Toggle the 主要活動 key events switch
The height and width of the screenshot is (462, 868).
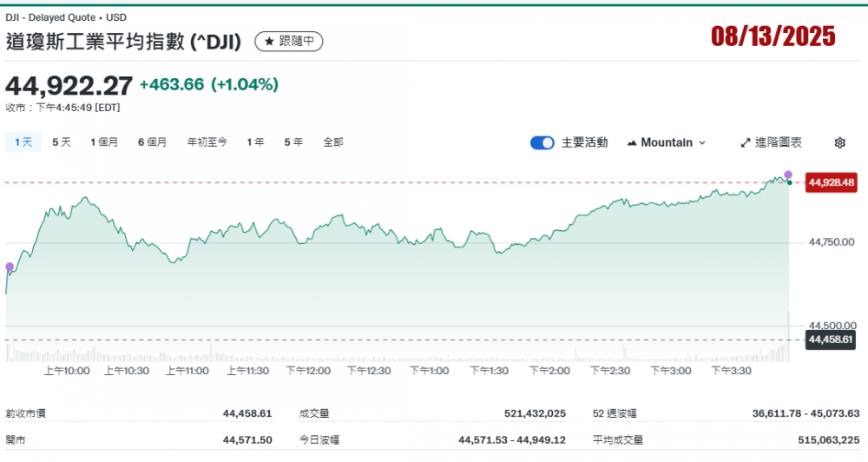[x=542, y=142]
